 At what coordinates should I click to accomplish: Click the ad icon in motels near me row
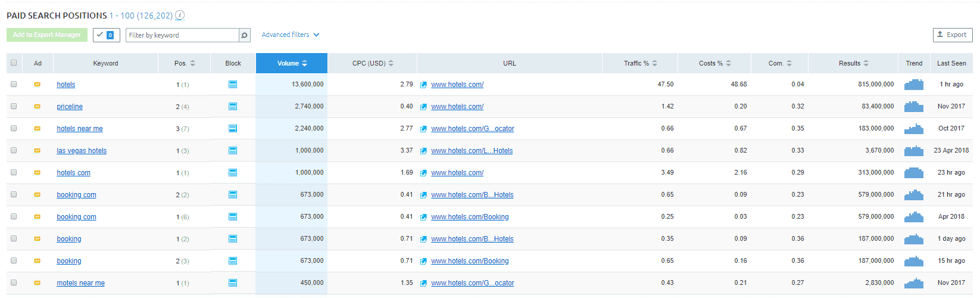tap(38, 283)
